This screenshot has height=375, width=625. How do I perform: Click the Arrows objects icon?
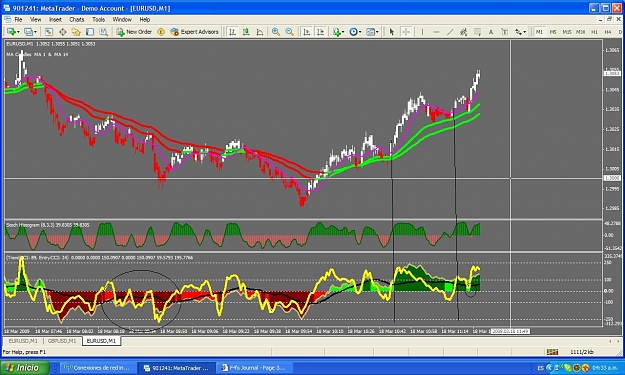518,32
